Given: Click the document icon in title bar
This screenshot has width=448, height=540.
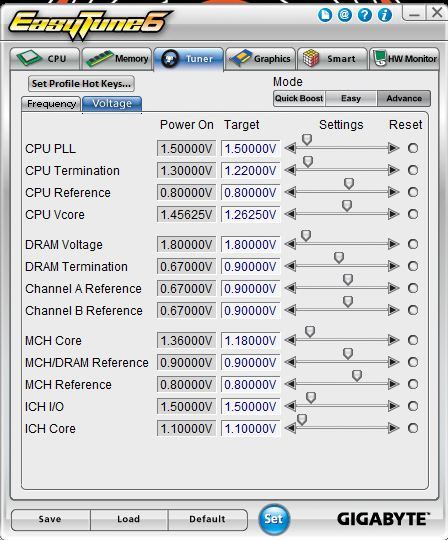Looking at the screenshot, I should coord(325,15).
